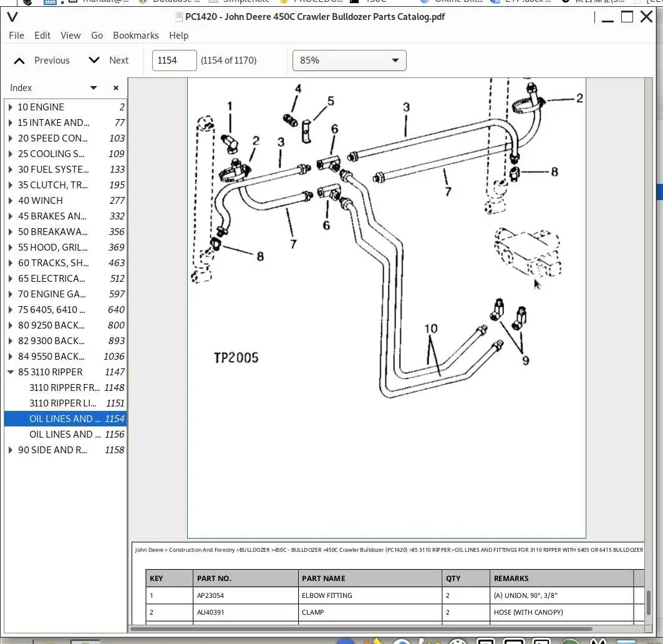Open OIL LINES AND bookmark page 1156

(x=65, y=435)
